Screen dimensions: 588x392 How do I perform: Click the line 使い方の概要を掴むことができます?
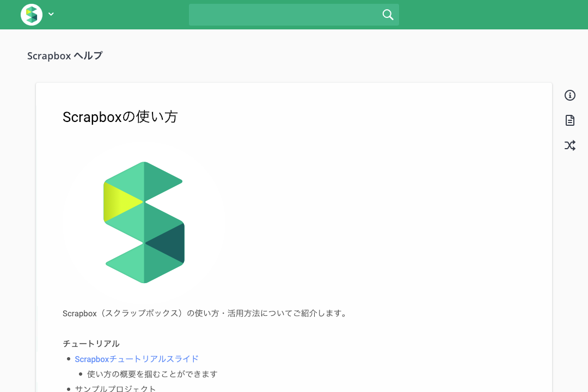(x=152, y=374)
